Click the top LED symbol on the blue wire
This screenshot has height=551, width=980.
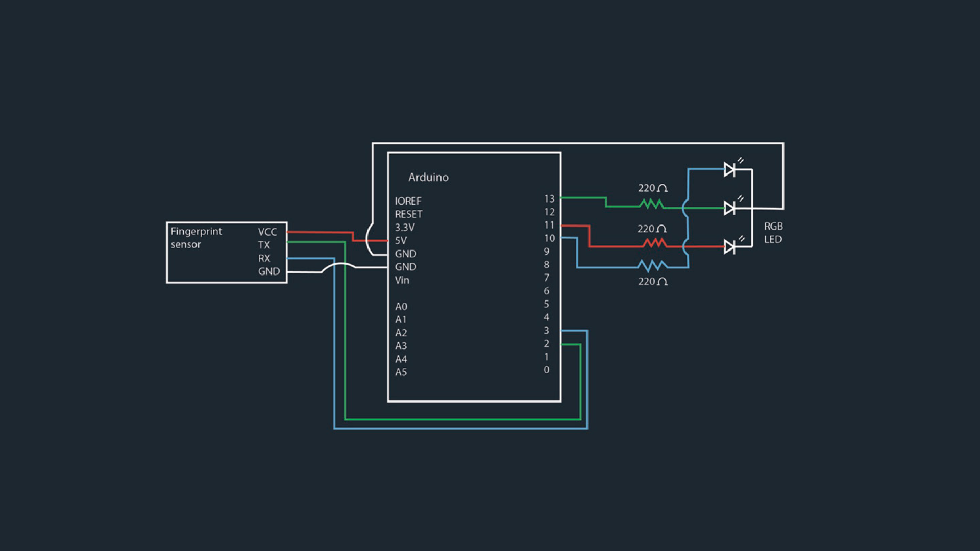pos(730,169)
